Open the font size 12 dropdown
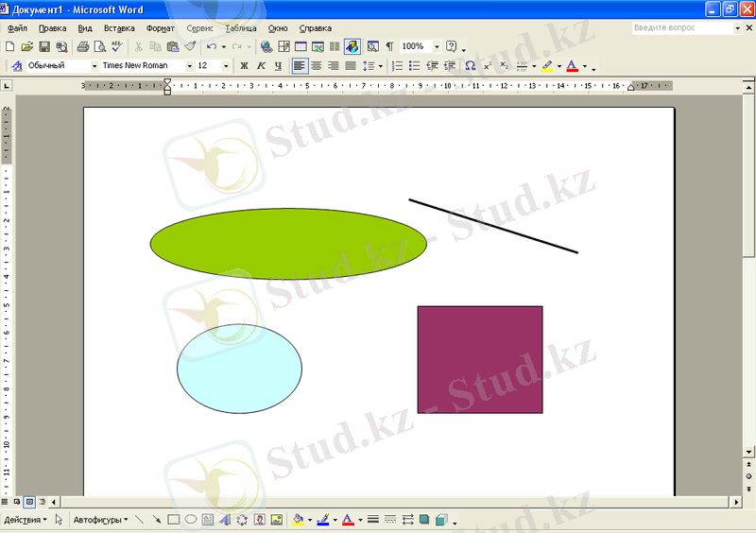 (x=226, y=65)
